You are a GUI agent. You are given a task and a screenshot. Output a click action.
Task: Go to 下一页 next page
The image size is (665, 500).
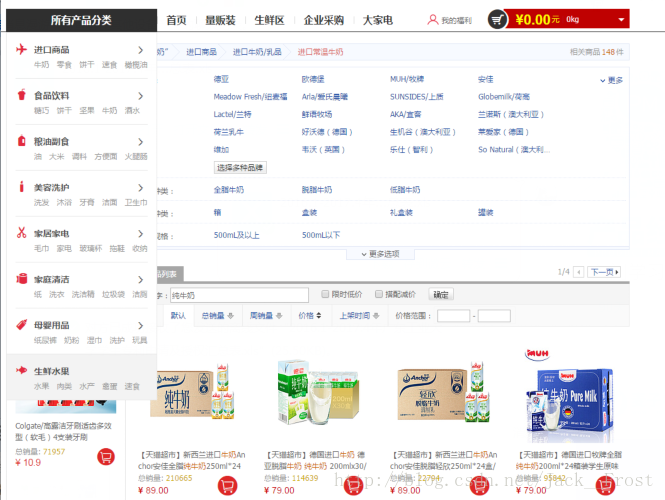click(604, 272)
